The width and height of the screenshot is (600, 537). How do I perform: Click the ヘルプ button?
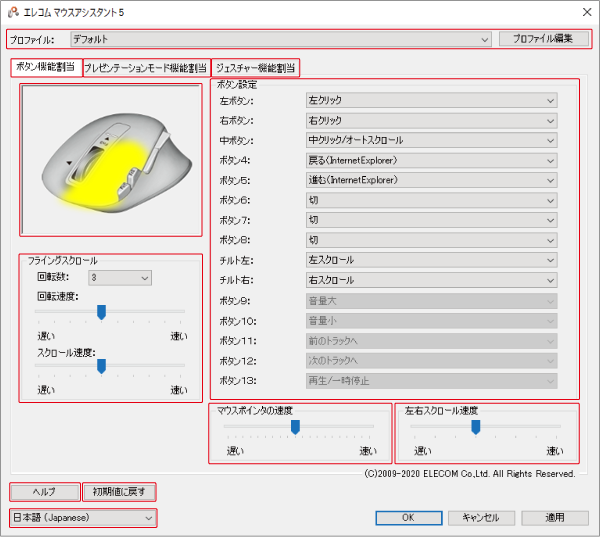[x=45, y=492]
